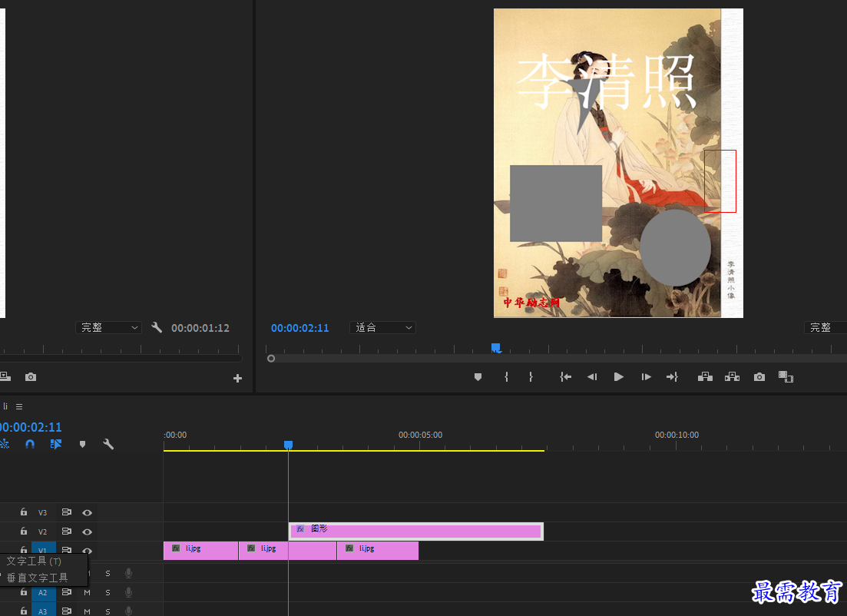Open Source Monitor button editor plus icon
The image size is (847, 616).
[238, 378]
